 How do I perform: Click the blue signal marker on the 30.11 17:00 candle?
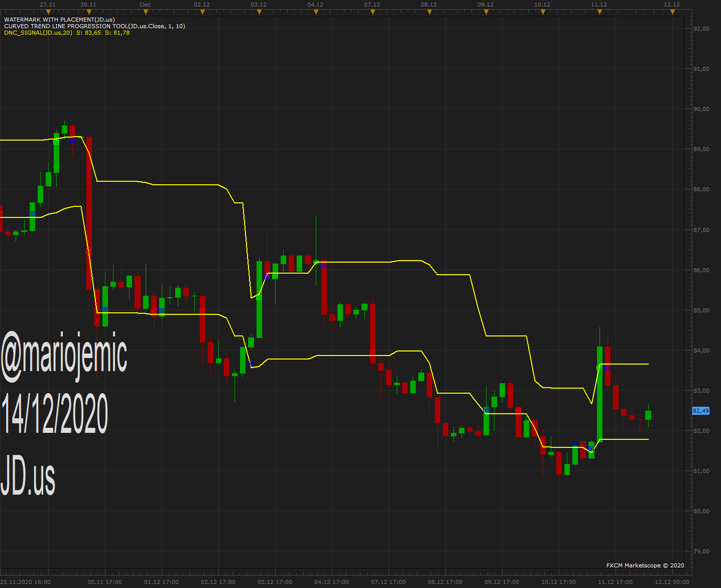[x=105, y=309]
